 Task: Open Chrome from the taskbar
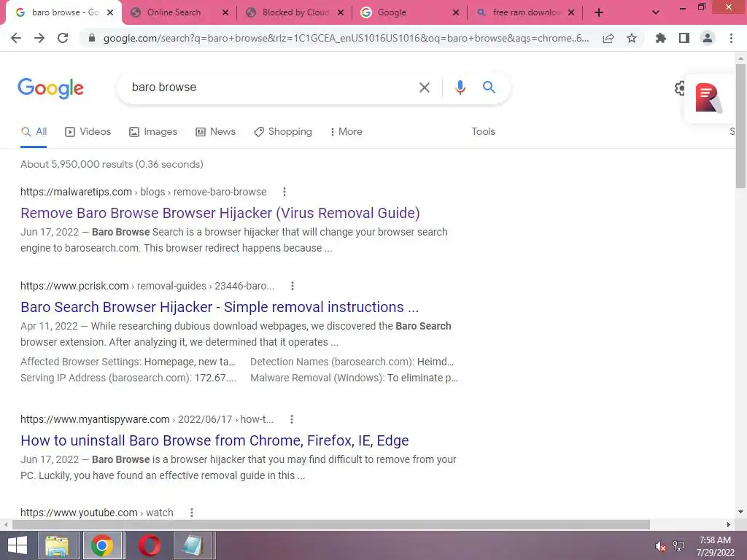click(102, 545)
